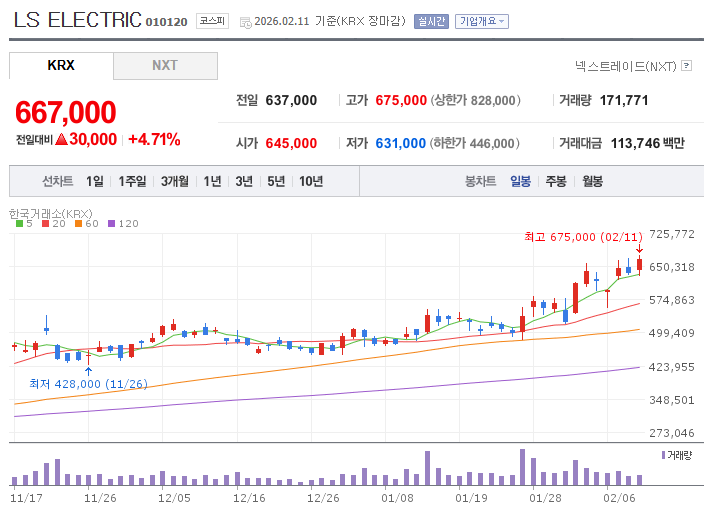
Task: Click the green 5-day moving average swatch
Action: click(19, 224)
